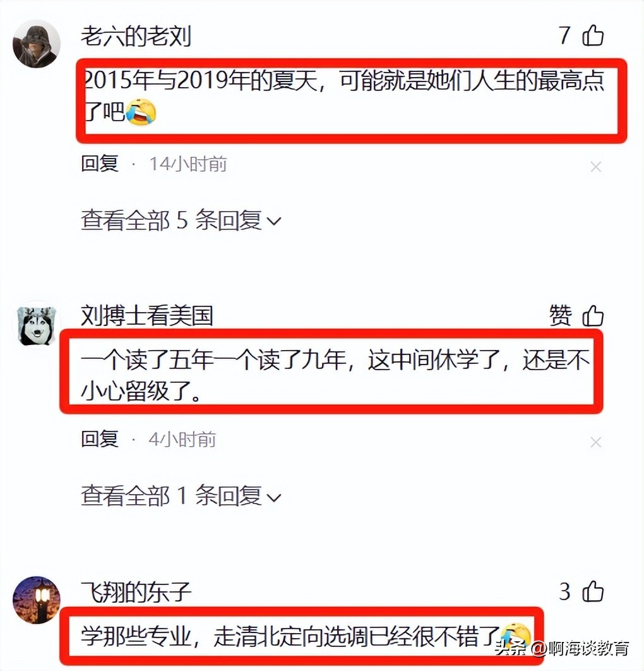Viewport: 644px width, 671px height.
Task: Dismiss the 14小时前 comment with X
Action: pos(595,167)
